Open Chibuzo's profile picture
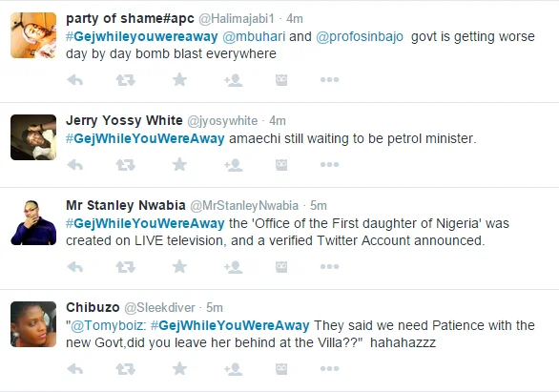The image size is (559, 392). coord(33,324)
